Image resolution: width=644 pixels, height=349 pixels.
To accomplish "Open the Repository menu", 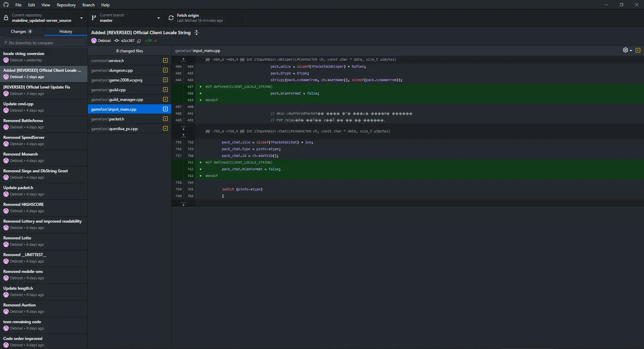I will [x=66, y=5].
